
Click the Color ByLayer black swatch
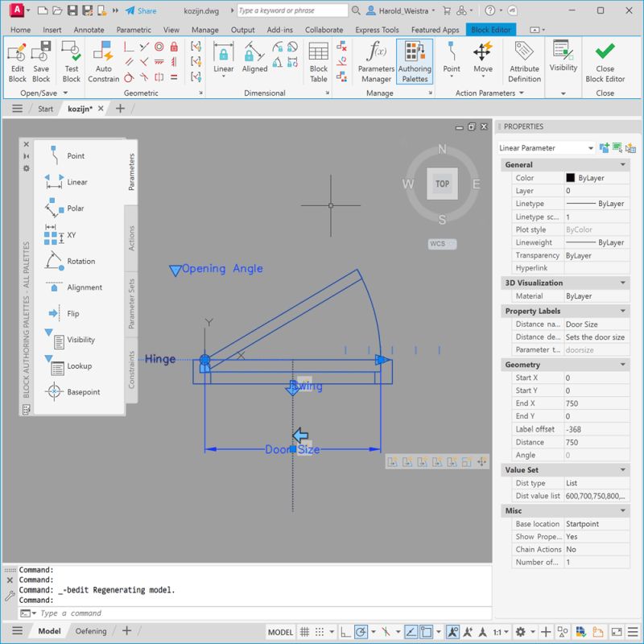(570, 177)
